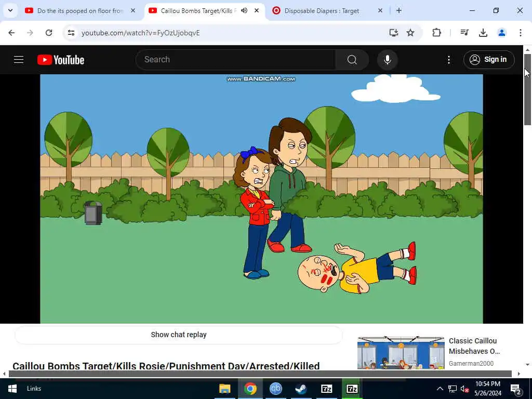Screen dimensions: 532x399
Task: Go to YouTube home via logo
Action: (x=61, y=60)
